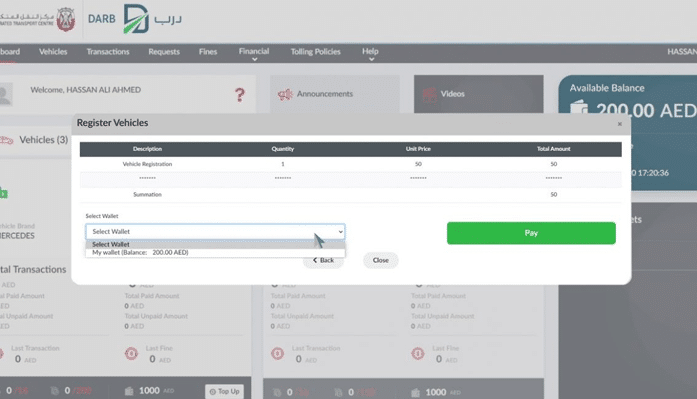
Task: Click the red question mark help icon
Action: tap(240, 95)
